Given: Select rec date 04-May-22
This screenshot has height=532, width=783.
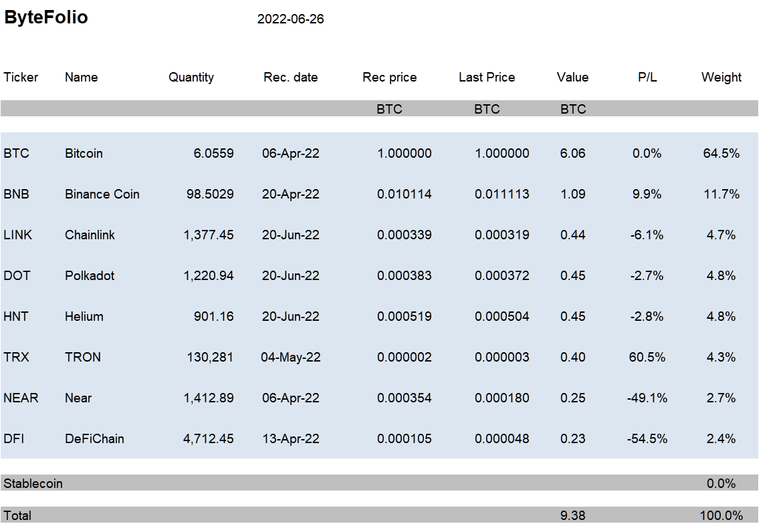Looking at the screenshot, I should 291,358.
